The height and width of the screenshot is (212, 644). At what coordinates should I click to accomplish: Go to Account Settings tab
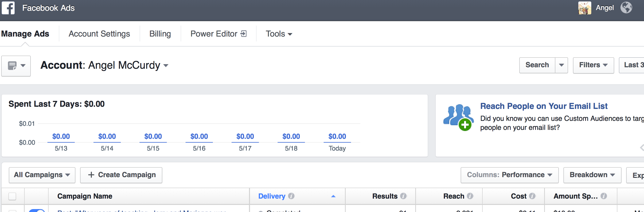[99, 34]
